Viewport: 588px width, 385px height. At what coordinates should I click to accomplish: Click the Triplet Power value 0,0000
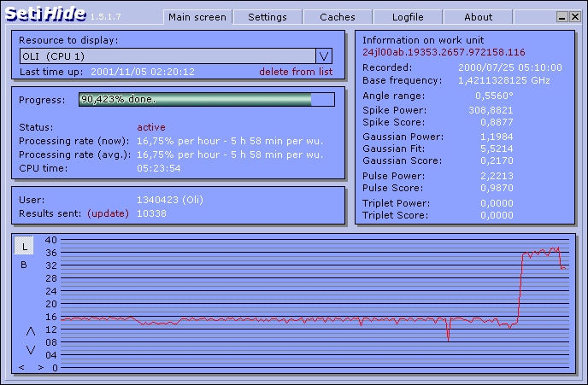(497, 203)
